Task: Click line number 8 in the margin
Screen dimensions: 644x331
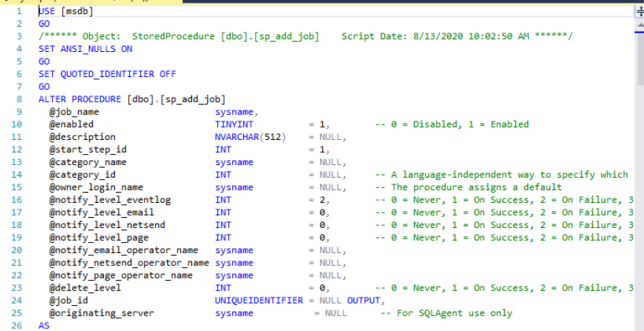Action: click(x=19, y=100)
